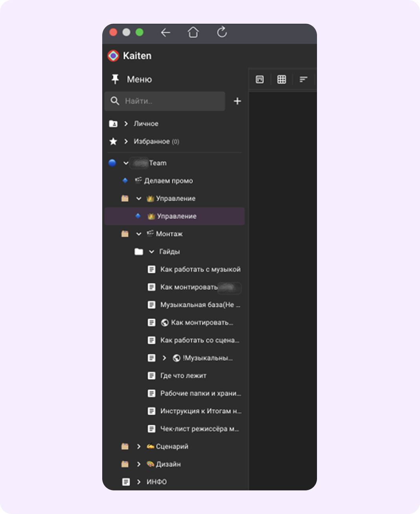The width and height of the screenshot is (420, 514).
Task: Unpin the Меню sidebar with pin icon
Action: click(115, 79)
